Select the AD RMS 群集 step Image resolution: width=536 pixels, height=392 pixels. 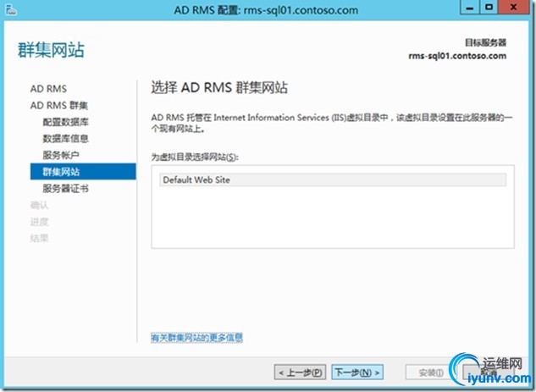coord(58,106)
